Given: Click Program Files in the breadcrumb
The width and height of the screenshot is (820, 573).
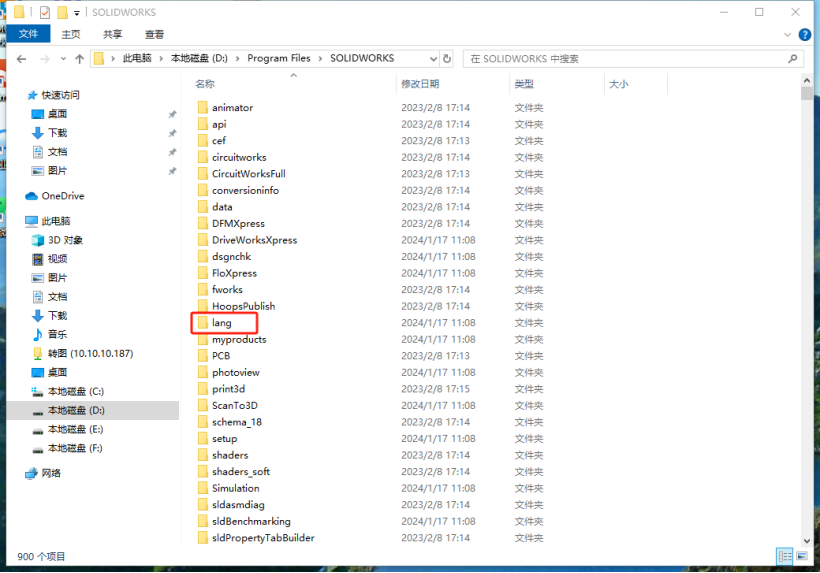Looking at the screenshot, I should (x=279, y=58).
